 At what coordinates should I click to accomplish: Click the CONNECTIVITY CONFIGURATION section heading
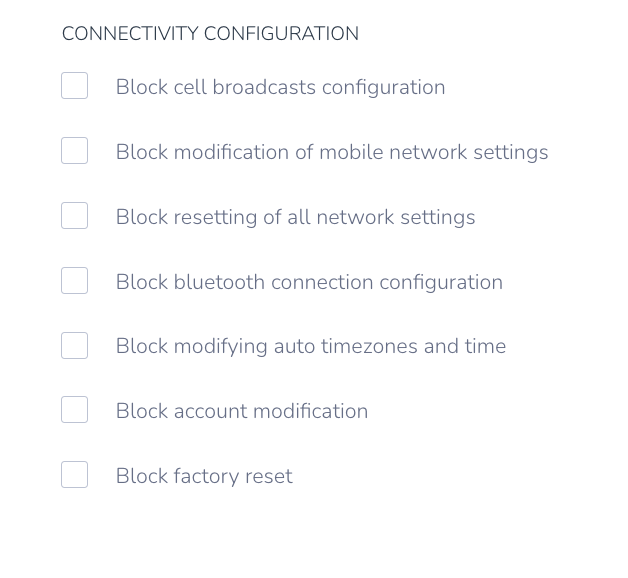pyautogui.click(x=210, y=34)
